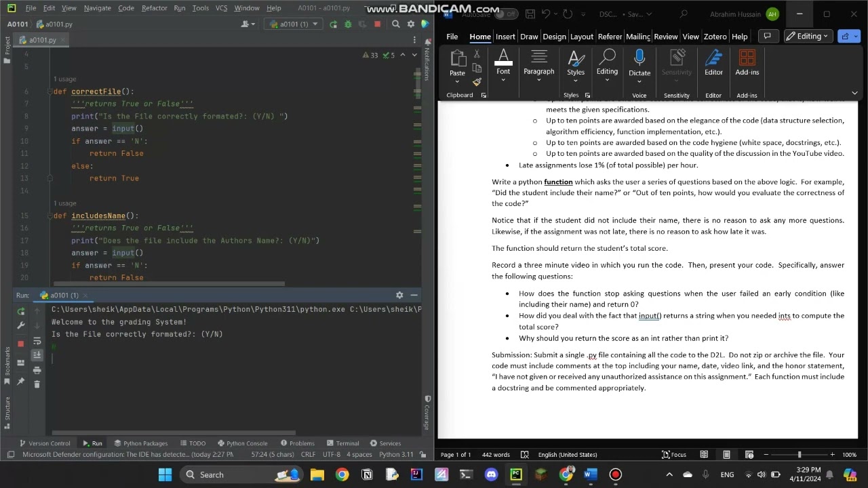Stop process with red square in Run panel
This screenshot has height=488, width=868.
pos(21,344)
